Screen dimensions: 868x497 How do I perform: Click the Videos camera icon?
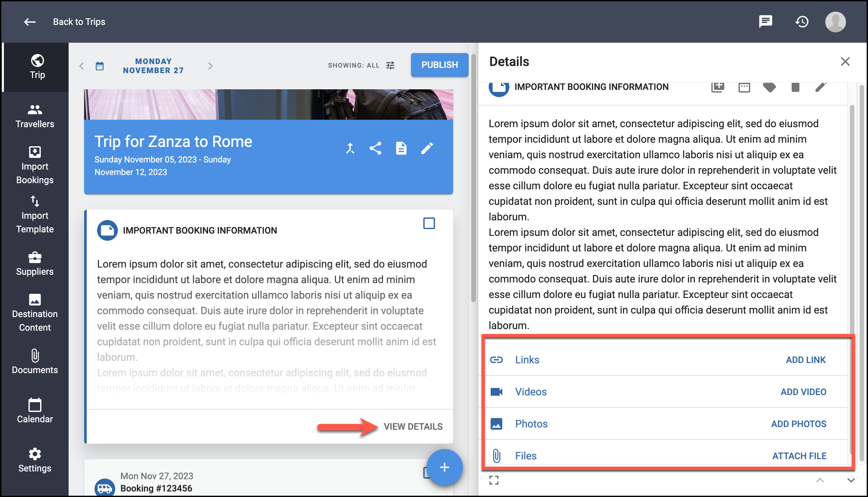496,392
